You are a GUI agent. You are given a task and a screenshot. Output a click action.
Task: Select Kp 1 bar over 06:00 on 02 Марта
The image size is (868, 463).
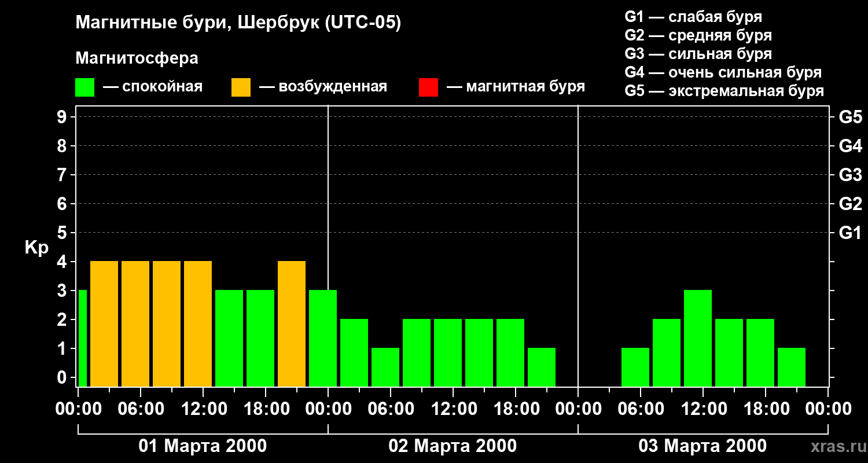(x=385, y=367)
